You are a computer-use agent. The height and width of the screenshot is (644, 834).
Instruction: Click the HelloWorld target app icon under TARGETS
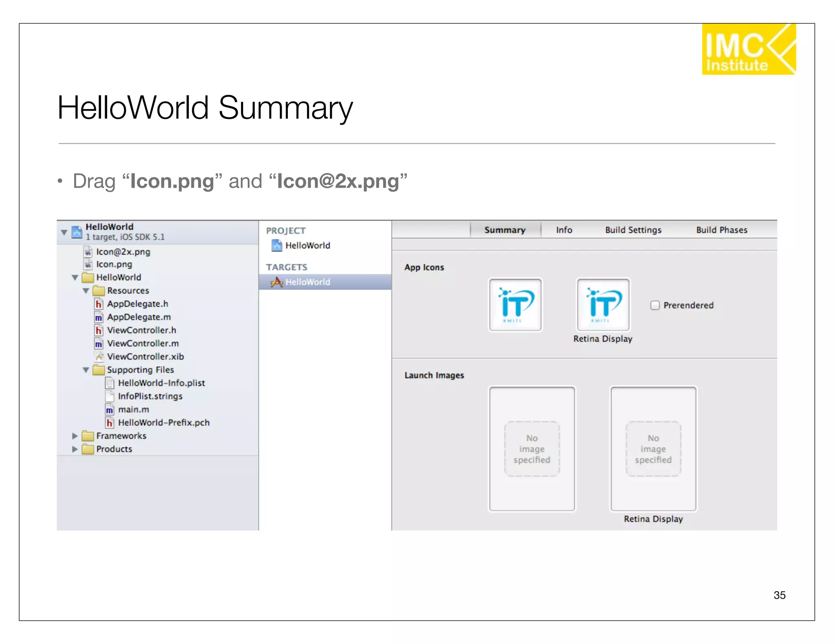click(x=277, y=282)
